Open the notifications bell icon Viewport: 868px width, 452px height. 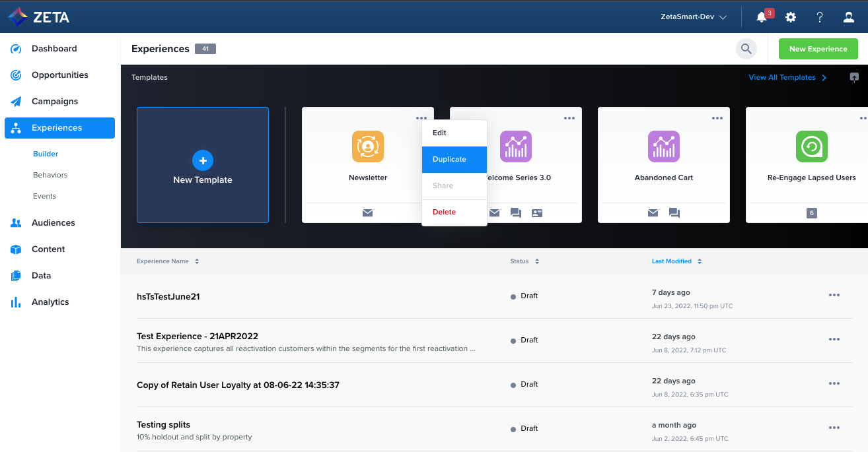762,17
